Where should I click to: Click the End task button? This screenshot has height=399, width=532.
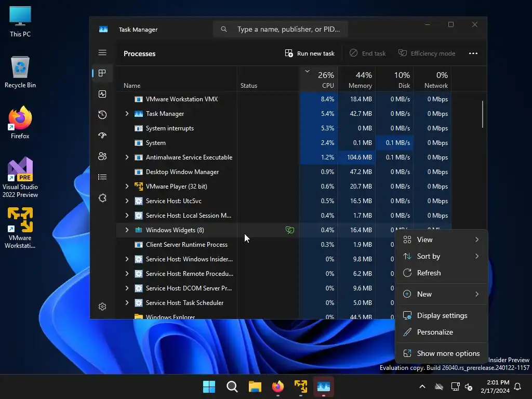tap(368, 54)
